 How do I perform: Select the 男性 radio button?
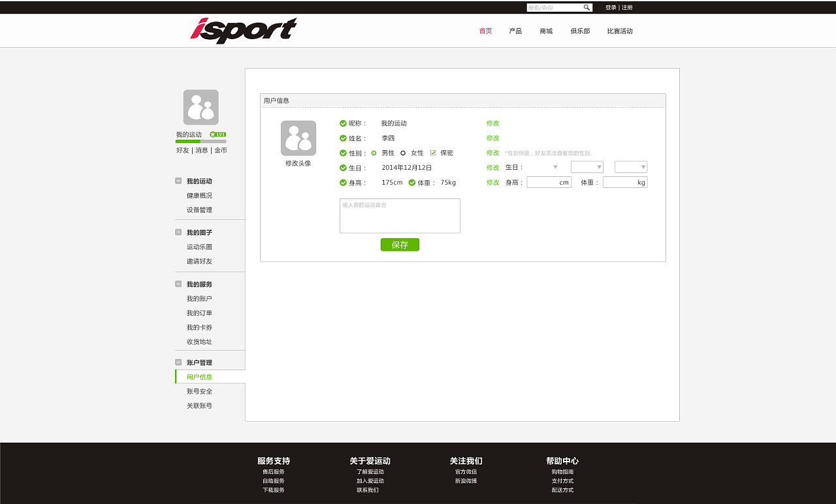[374, 153]
